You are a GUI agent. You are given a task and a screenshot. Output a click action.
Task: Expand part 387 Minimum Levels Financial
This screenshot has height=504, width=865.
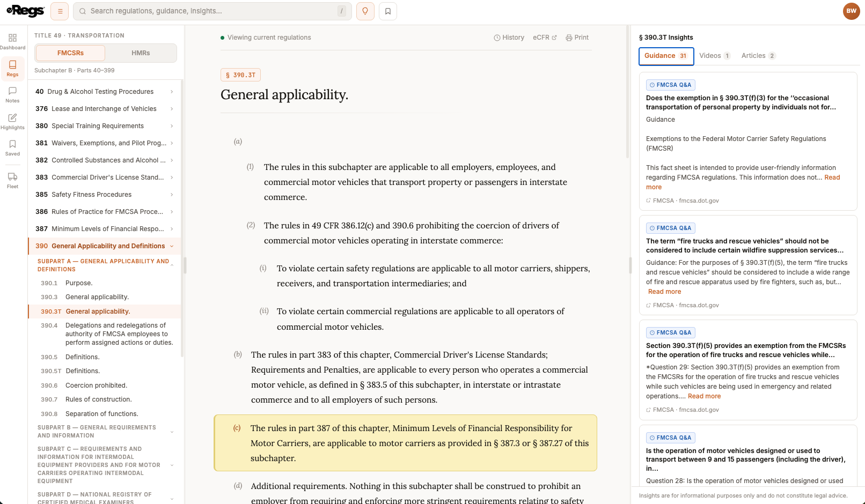click(105, 229)
